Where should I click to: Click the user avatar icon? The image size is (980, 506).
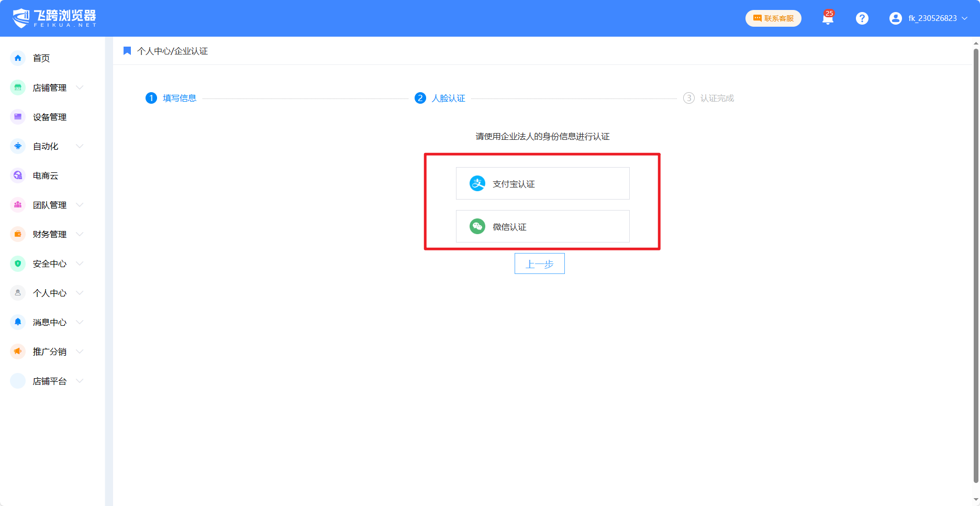click(x=895, y=18)
